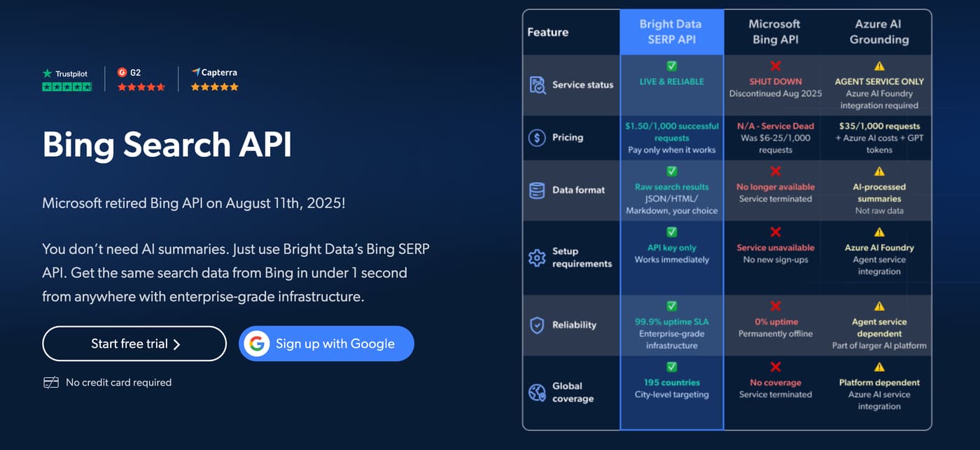Click the arrow chevron in Start free trial
Image resolution: width=980 pixels, height=450 pixels.
pyautogui.click(x=176, y=344)
